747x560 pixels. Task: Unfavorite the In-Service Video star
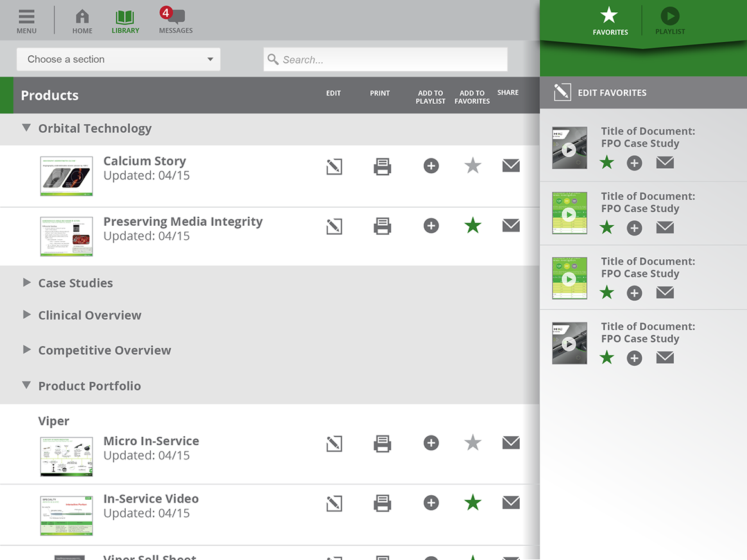coord(472,502)
